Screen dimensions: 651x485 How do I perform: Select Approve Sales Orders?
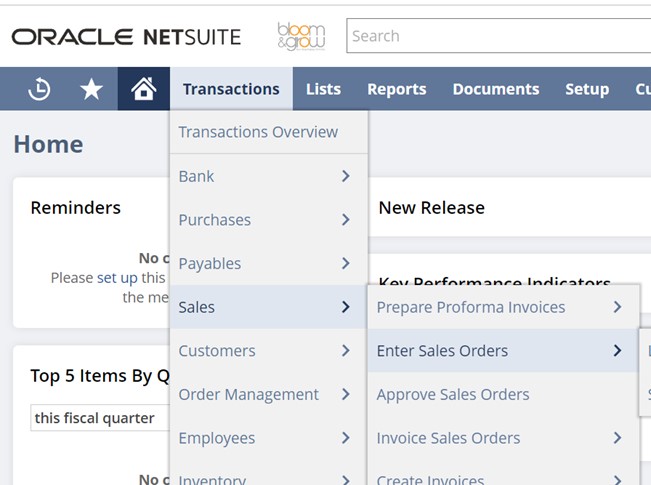(453, 394)
